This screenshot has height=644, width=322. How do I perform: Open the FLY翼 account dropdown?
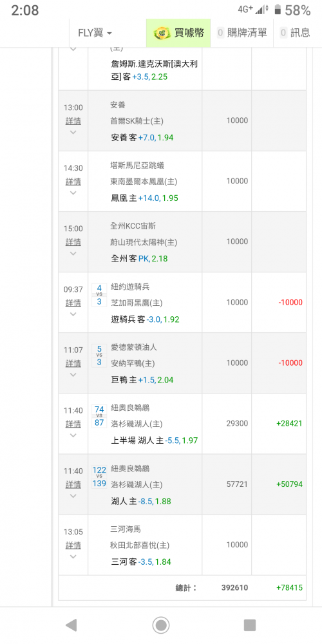(x=95, y=33)
